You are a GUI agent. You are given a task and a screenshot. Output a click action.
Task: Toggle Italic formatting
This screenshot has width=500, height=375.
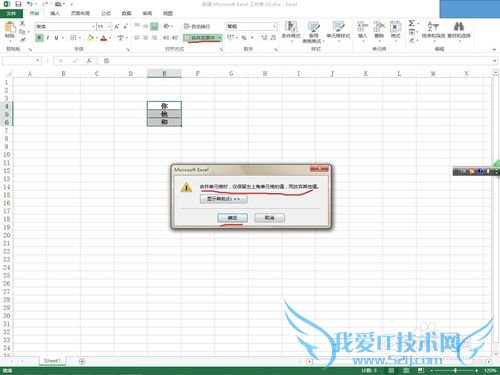pos(48,38)
